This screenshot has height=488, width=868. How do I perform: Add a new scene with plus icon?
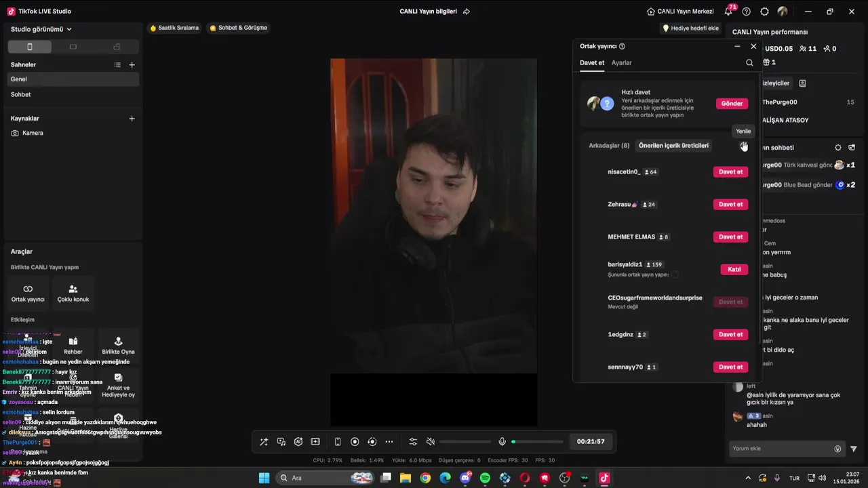(132, 65)
